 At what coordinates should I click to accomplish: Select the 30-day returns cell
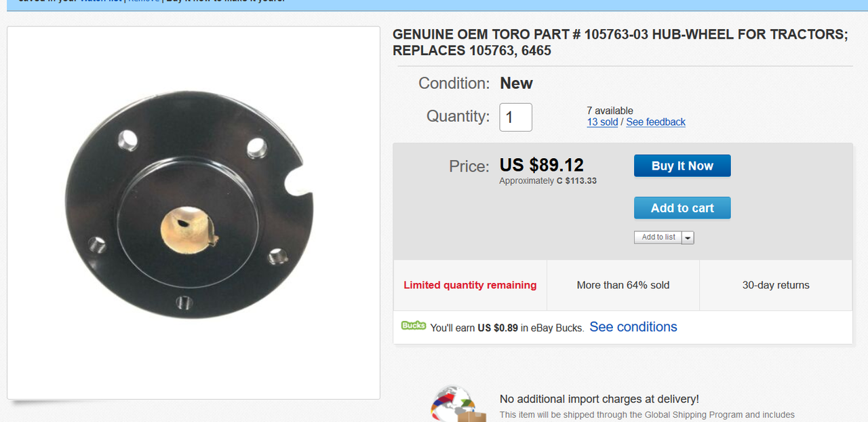(x=776, y=285)
